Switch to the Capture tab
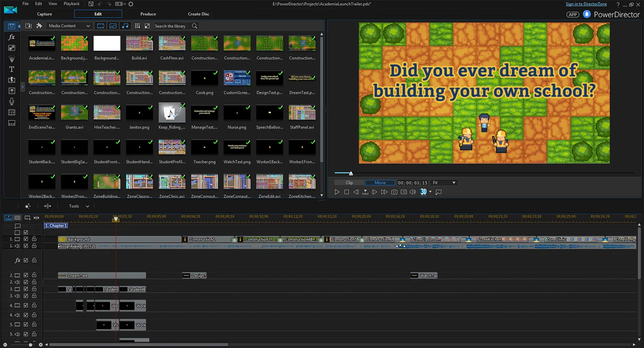This screenshot has height=348, width=644. click(x=44, y=14)
